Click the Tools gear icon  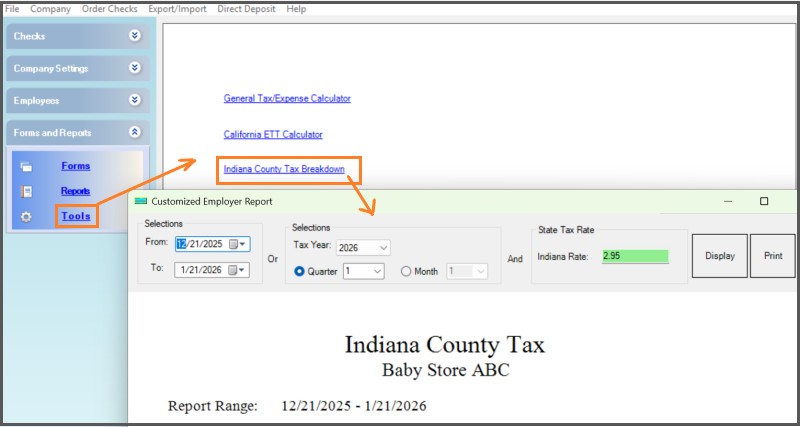[x=26, y=217]
